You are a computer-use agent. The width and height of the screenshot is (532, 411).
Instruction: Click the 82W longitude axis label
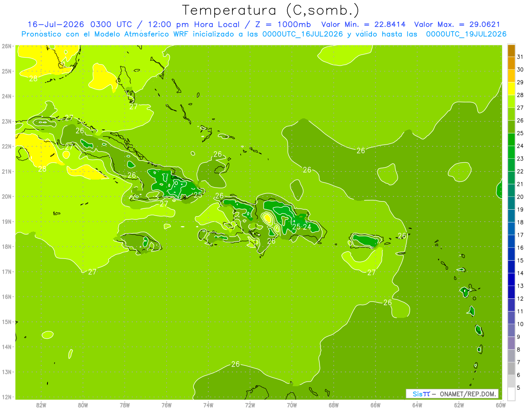tap(41, 405)
